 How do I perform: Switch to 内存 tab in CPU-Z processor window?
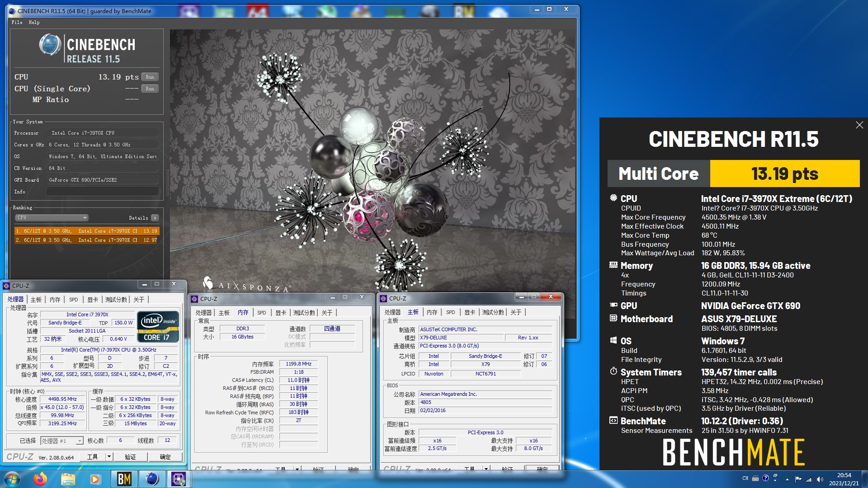pyautogui.click(x=55, y=300)
